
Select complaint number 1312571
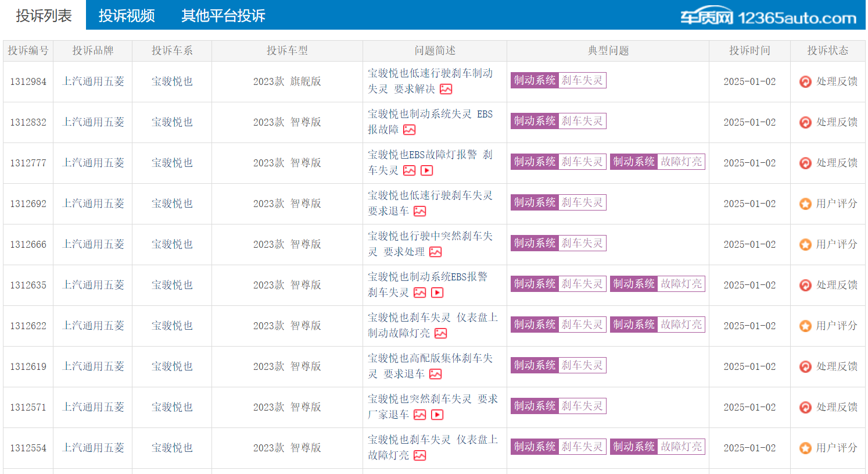[x=28, y=407]
